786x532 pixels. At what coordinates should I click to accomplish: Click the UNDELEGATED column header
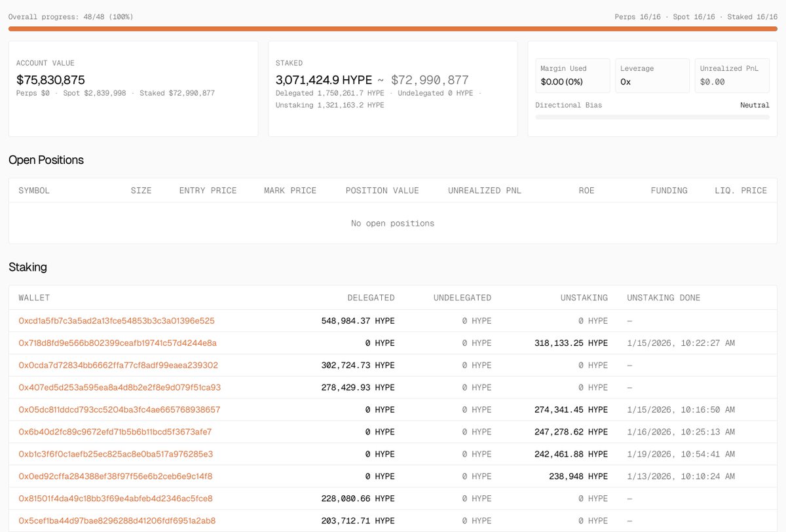pos(462,298)
